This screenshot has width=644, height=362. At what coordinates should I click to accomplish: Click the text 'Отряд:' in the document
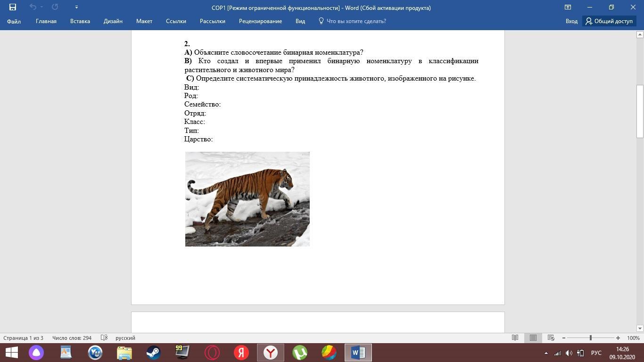pyautogui.click(x=195, y=113)
